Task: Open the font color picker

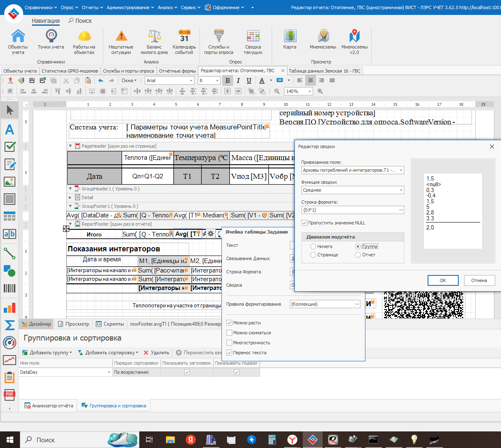Action: [271, 80]
